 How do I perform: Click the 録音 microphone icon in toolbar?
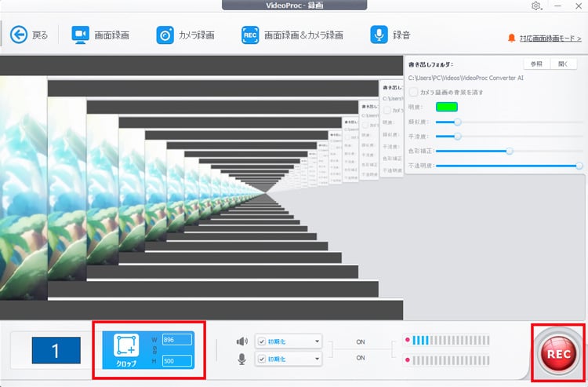(x=379, y=35)
